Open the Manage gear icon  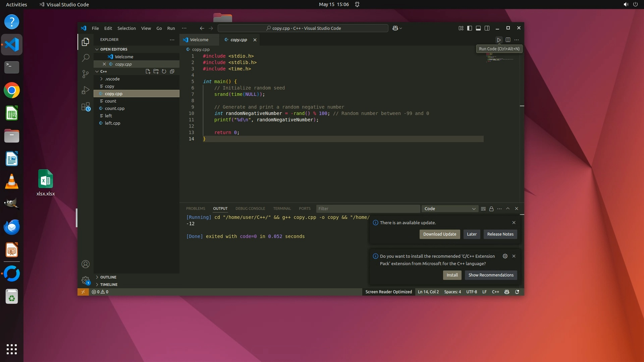click(x=86, y=280)
